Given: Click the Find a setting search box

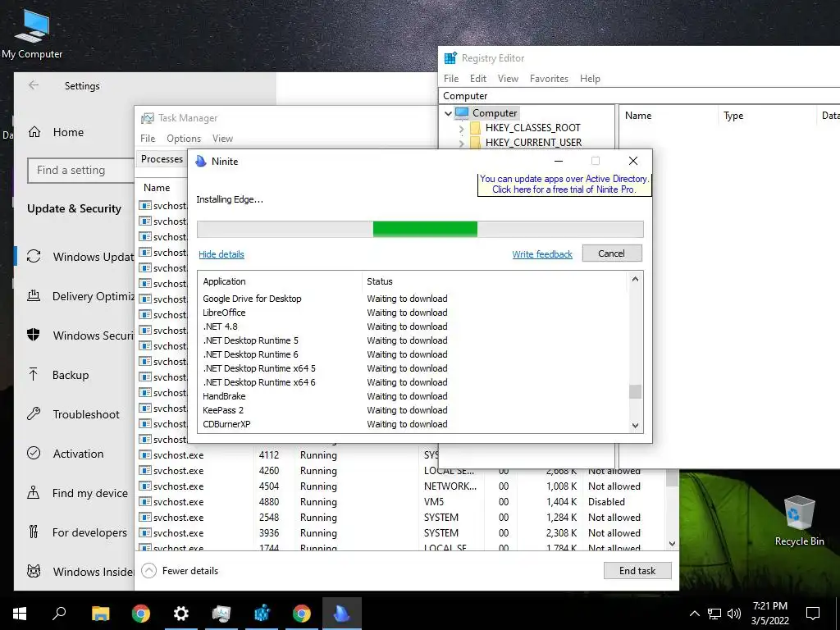Looking at the screenshot, I should click(80, 171).
